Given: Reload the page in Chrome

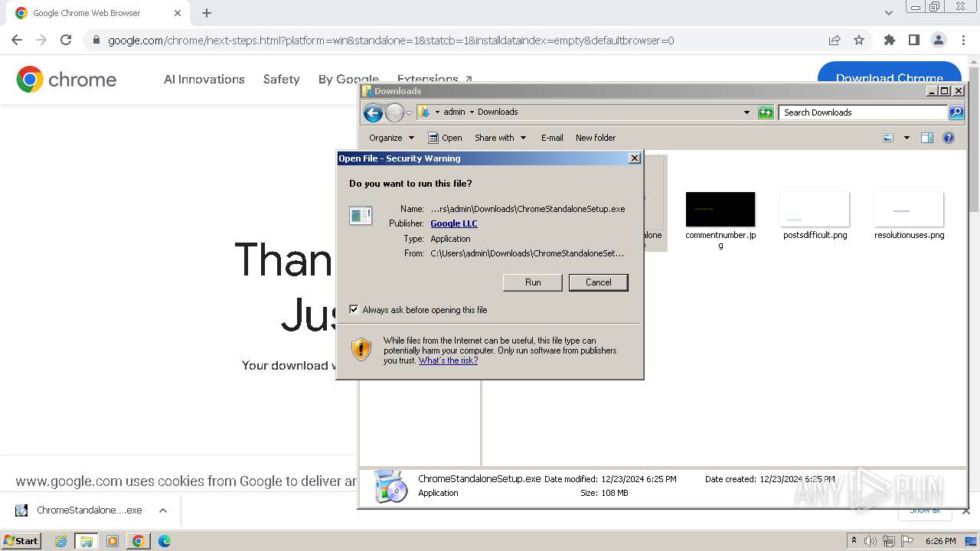Looking at the screenshot, I should tap(66, 40).
